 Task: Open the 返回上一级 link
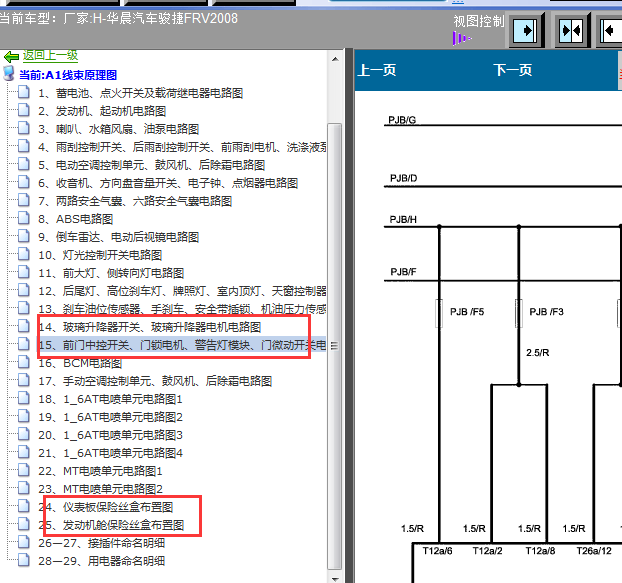[50, 56]
